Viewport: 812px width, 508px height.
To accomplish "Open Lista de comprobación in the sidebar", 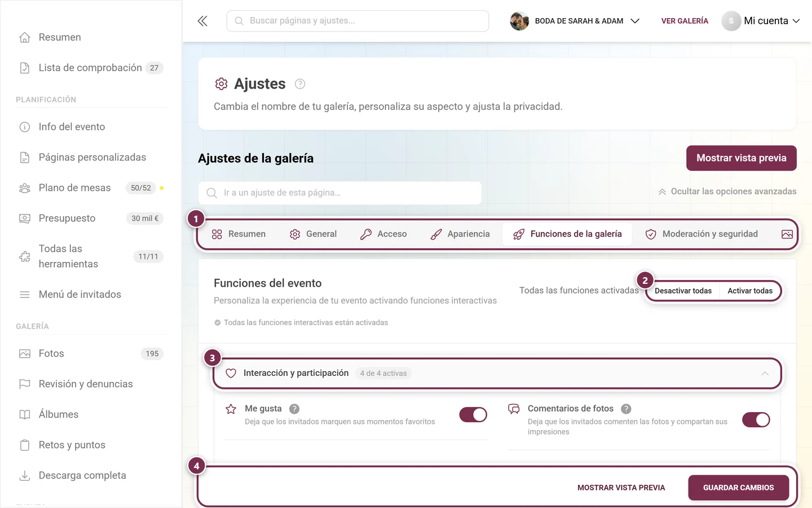I will click(x=91, y=68).
